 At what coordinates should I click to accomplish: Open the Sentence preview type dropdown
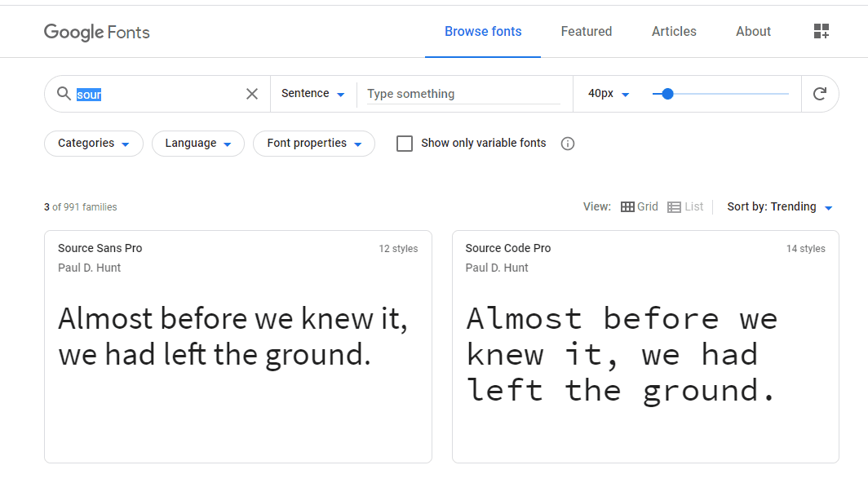pyautogui.click(x=313, y=94)
